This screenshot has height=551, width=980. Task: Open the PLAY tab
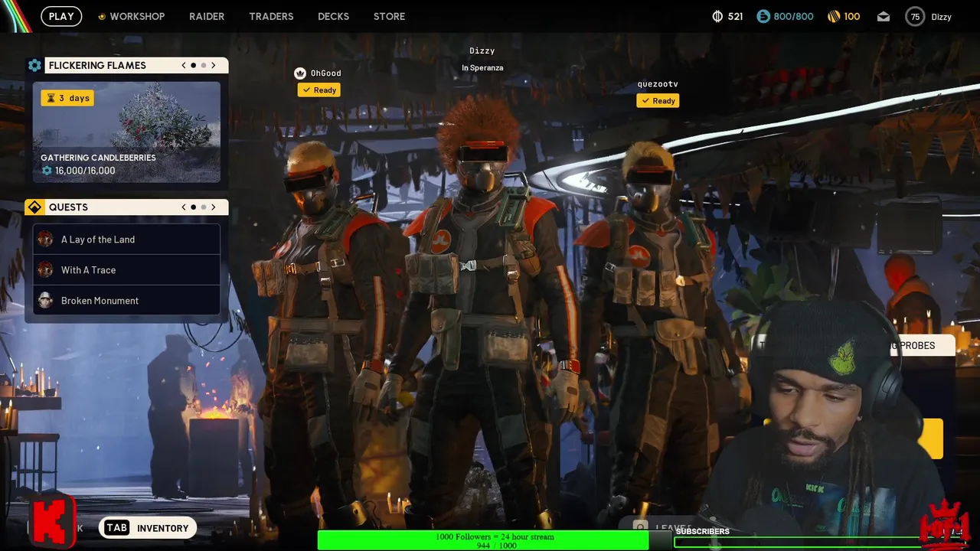tap(61, 16)
